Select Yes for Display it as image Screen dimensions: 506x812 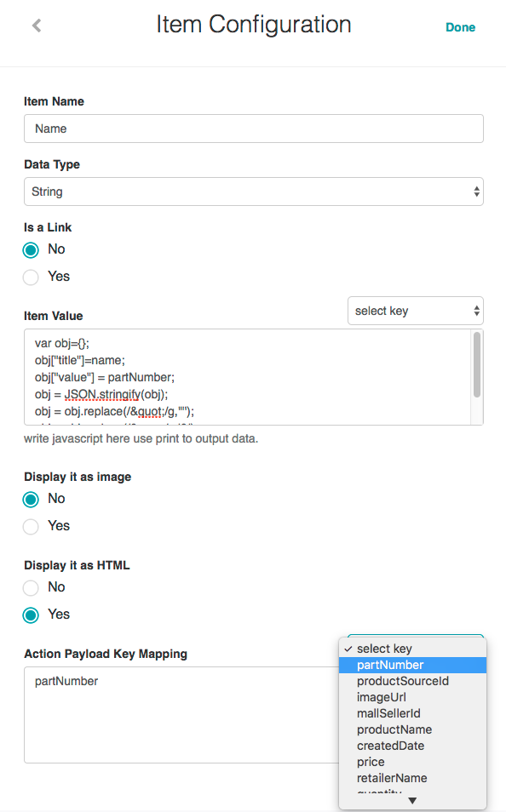31,527
